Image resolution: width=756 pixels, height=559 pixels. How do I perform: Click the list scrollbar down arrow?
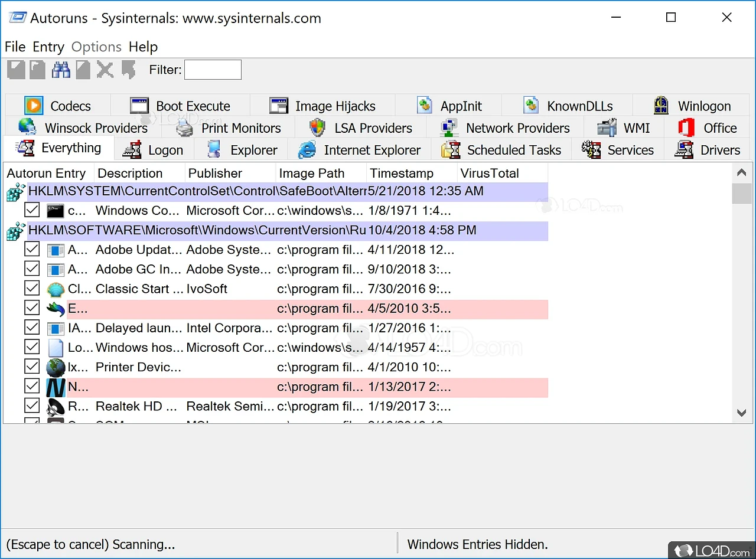tap(742, 413)
